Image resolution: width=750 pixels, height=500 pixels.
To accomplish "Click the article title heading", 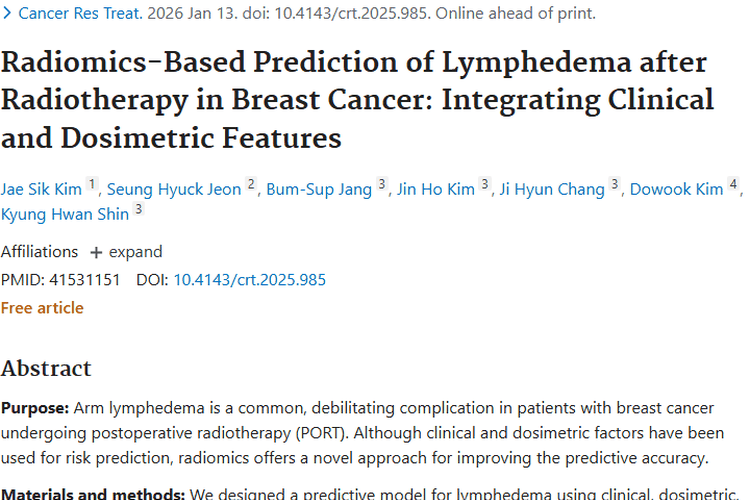I will click(357, 100).
